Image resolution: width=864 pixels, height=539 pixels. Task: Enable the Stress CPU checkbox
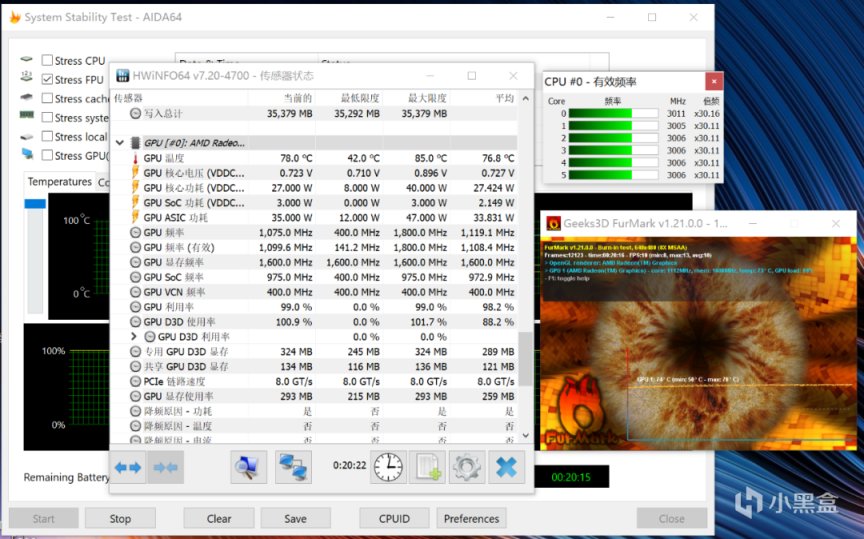[x=47, y=60]
